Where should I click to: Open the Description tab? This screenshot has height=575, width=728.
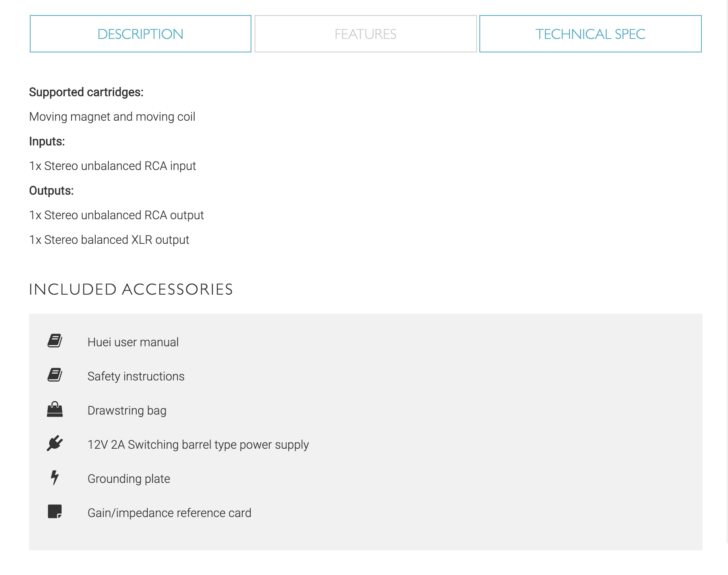(x=141, y=34)
